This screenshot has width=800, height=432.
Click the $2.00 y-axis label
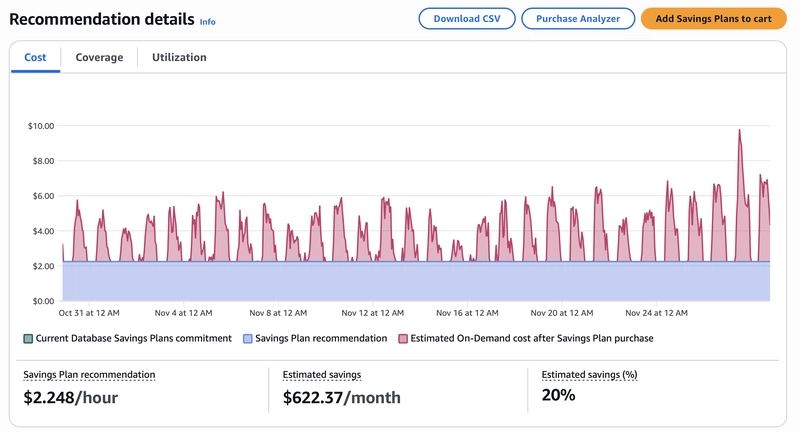click(43, 266)
